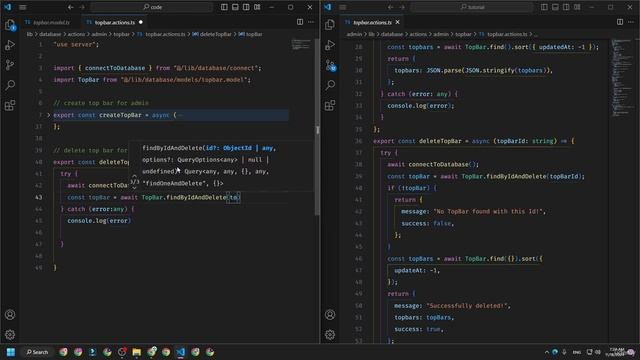640x360 pixels.
Task: Open Accounts menu in the left window
Action: pyautogui.click(x=10, y=315)
